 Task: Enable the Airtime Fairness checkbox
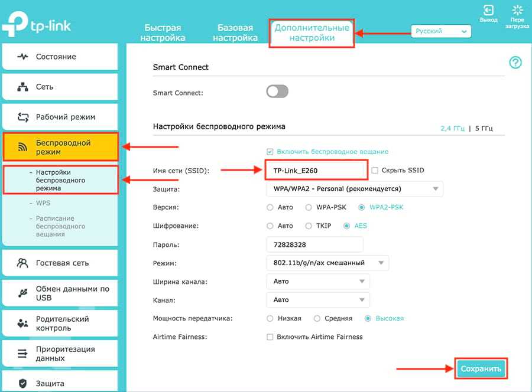coord(270,337)
